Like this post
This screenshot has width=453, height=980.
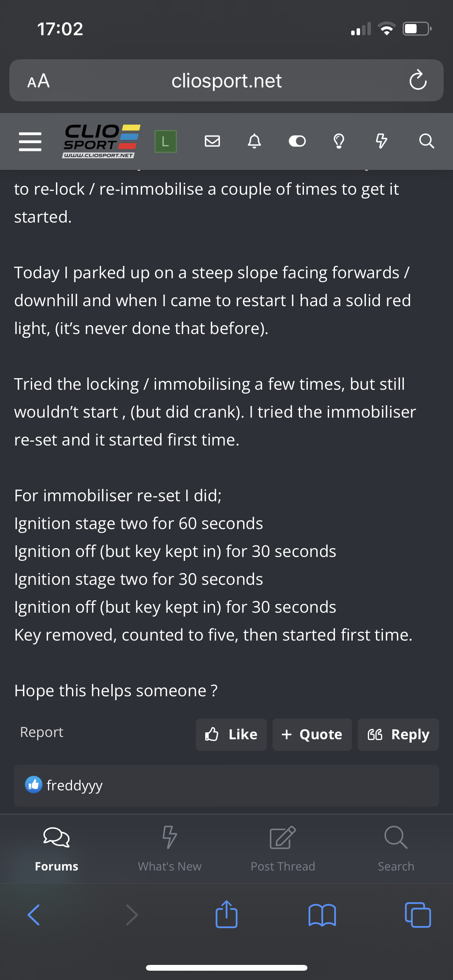click(231, 735)
